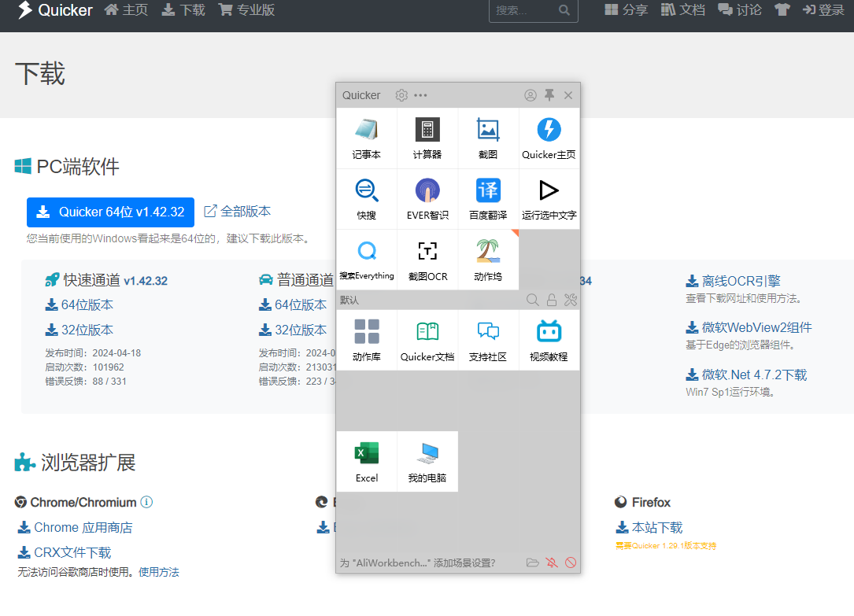The width and height of the screenshot is (854, 616).
Task: Open the 使用方法 link
Action: click(159, 572)
